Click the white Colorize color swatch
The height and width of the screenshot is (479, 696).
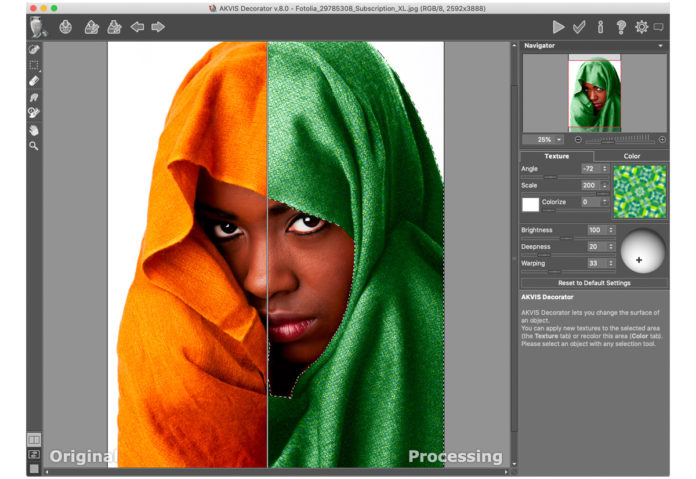530,204
